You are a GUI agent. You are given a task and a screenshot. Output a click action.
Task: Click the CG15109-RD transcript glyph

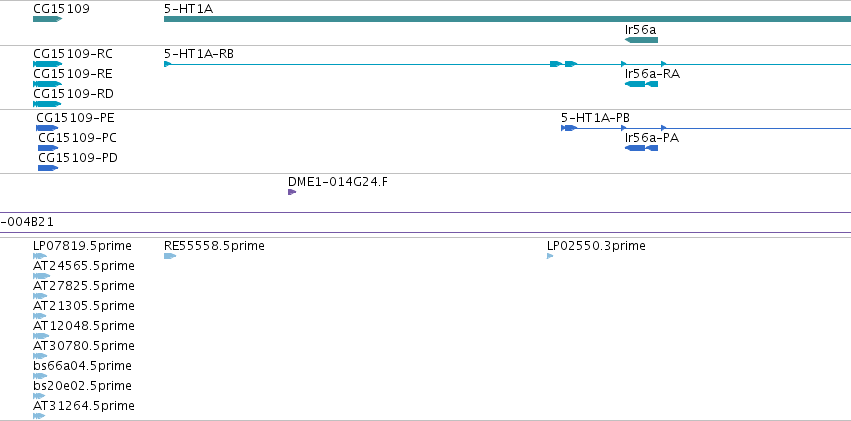48,104
